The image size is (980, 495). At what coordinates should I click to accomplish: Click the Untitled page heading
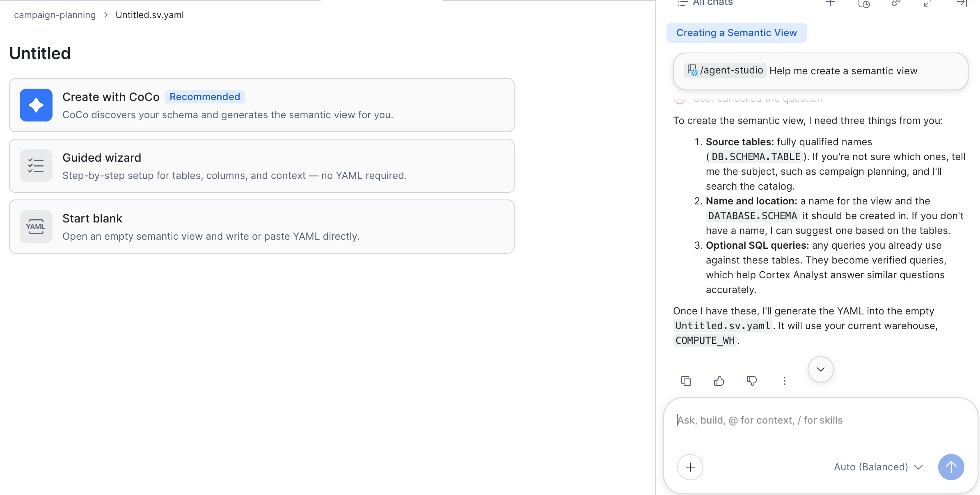pyautogui.click(x=40, y=53)
